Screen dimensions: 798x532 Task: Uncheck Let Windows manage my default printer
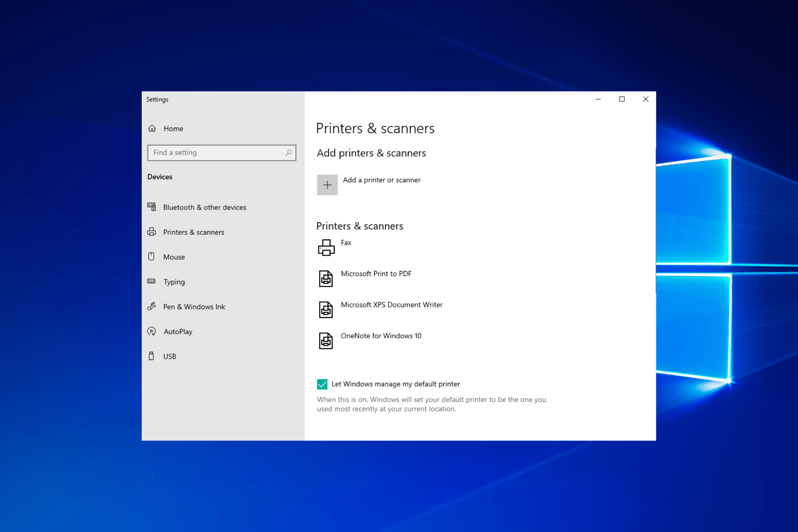tap(322, 384)
